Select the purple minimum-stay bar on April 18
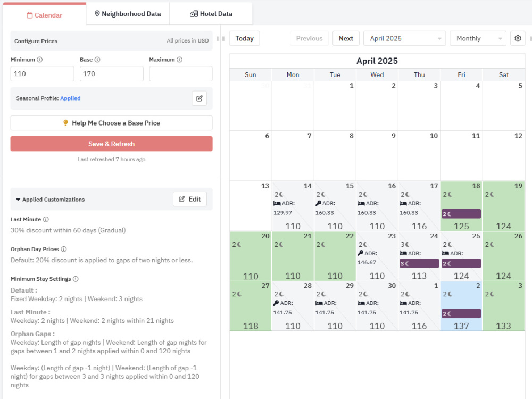The width and height of the screenshot is (532, 399). coord(461,214)
